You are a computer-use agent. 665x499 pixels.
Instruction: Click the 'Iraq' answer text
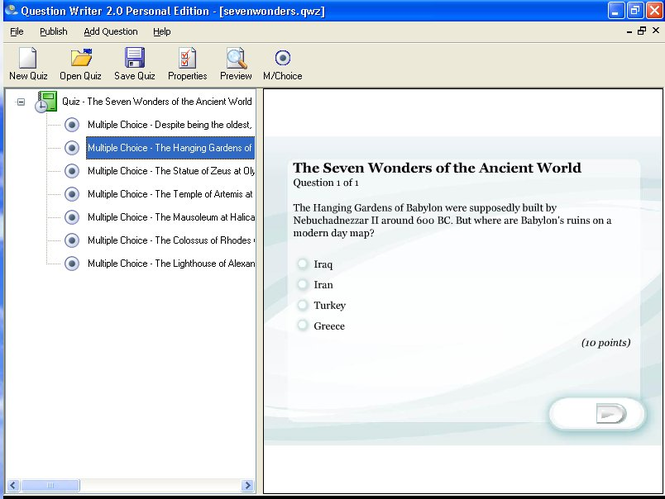tap(323, 265)
